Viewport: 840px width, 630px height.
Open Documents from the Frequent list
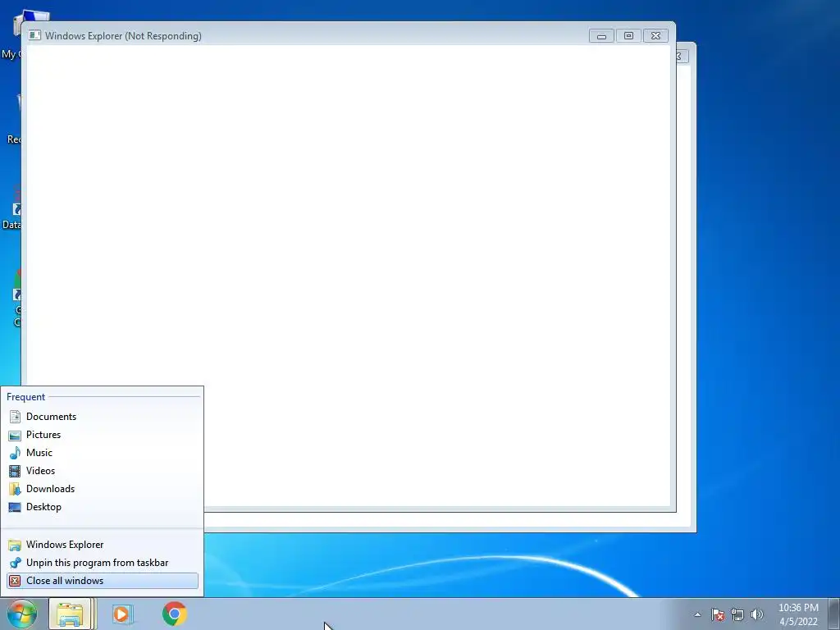102,416
